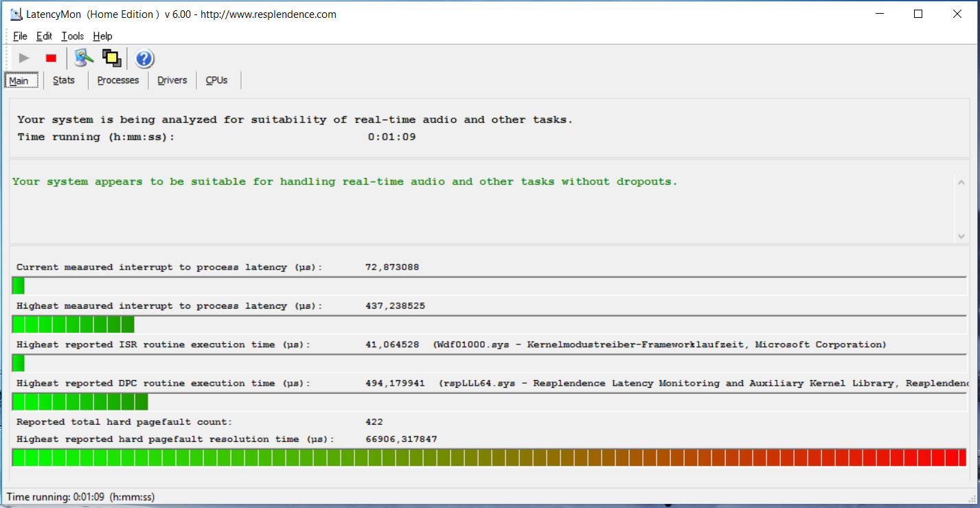Screen dimensions: 980x508
Task: Open the File menu
Action: (20, 36)
